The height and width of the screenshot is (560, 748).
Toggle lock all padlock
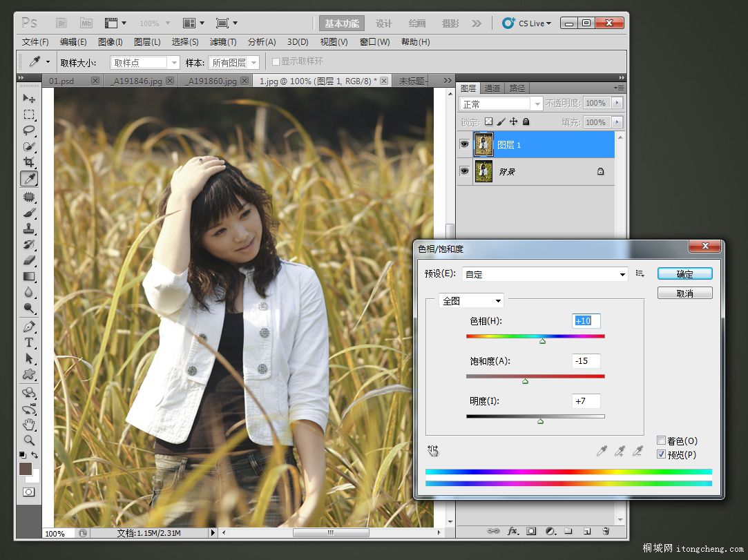(526, 122)
